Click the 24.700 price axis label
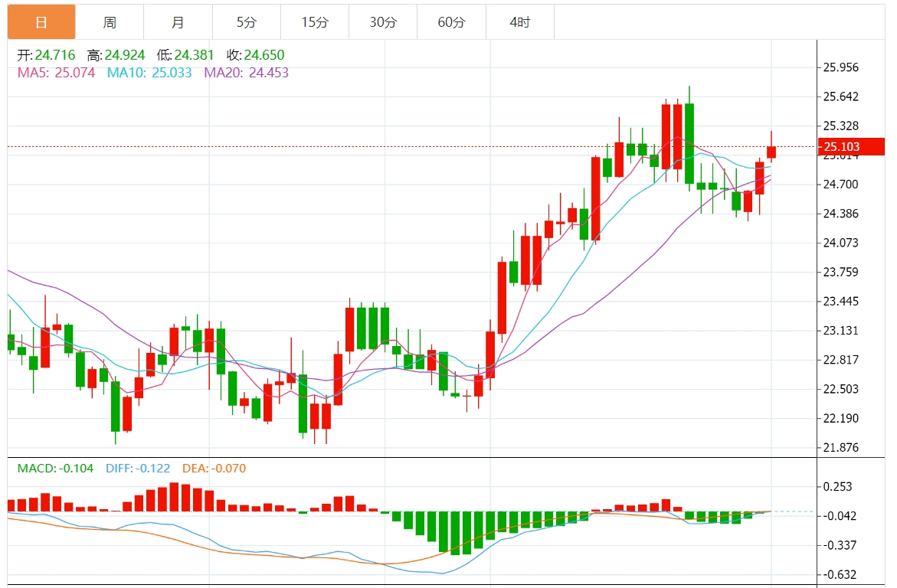The height and width of the screenshot is (588, 897). coord(840,185)
